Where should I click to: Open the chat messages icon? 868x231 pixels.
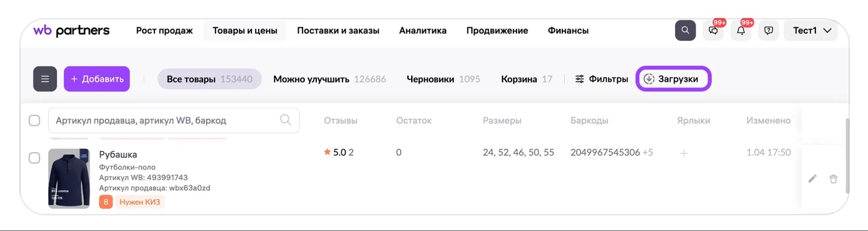(x=713, y=30)
